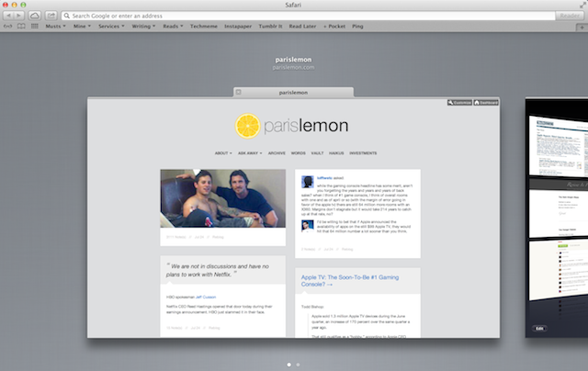Switch to the adjacent tab preview

tap(557, 218)
